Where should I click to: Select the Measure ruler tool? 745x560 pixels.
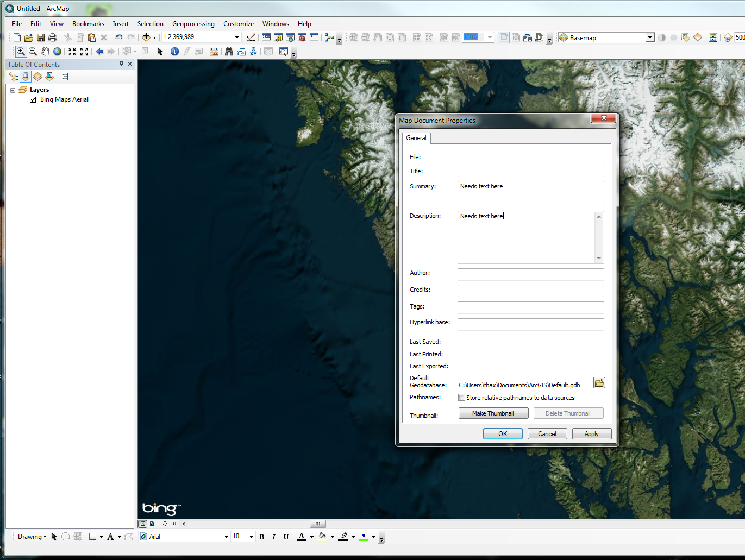point(214,52)
